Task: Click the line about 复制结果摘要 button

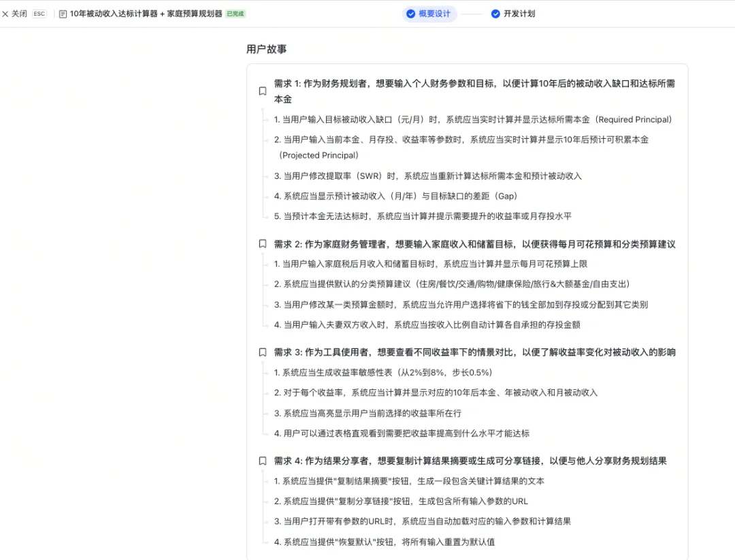Action: click(409, 481)
